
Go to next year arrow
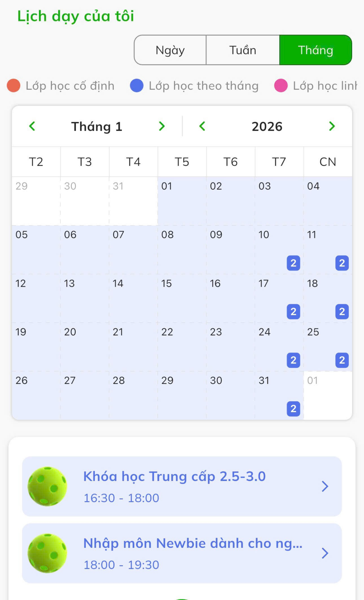coord(332,126)
